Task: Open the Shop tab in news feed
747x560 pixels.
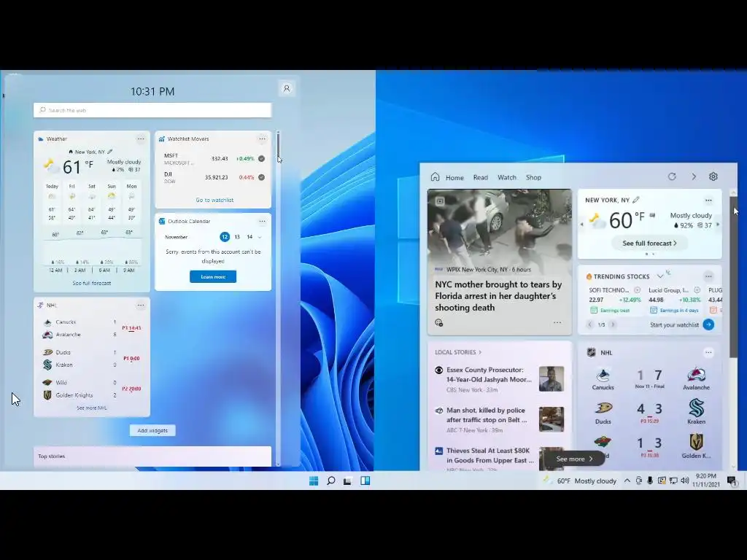Action: 533,177
